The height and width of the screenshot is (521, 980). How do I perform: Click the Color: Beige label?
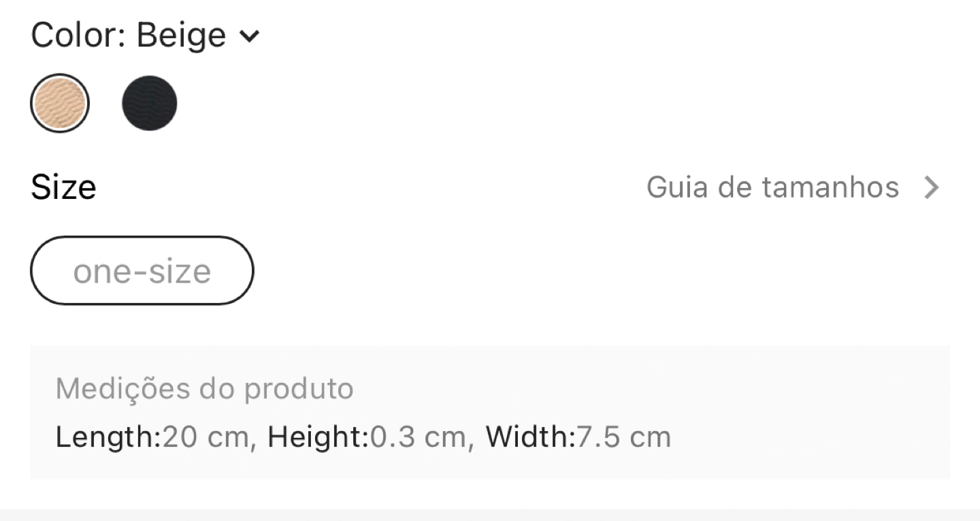[129, 35]
